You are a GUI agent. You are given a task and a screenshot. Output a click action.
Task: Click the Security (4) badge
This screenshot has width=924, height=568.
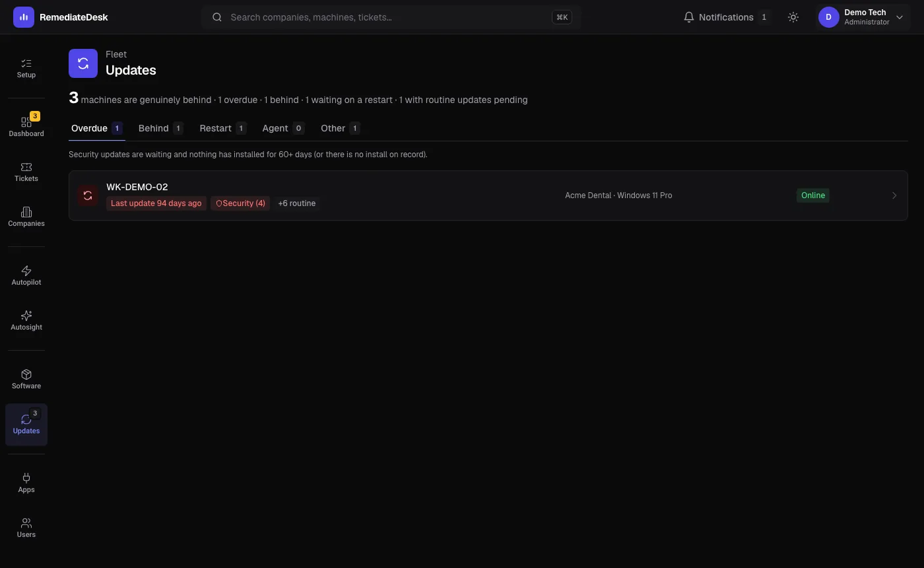click(240, 203)
